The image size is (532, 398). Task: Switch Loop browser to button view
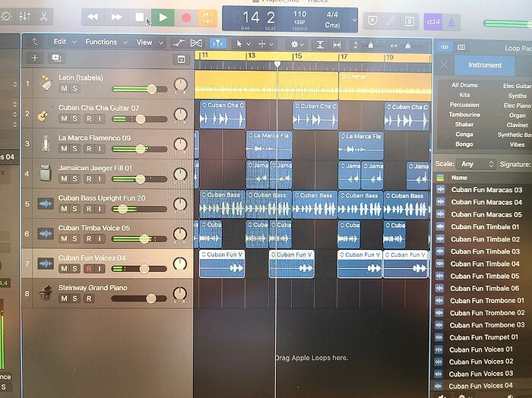pos(445,47)
